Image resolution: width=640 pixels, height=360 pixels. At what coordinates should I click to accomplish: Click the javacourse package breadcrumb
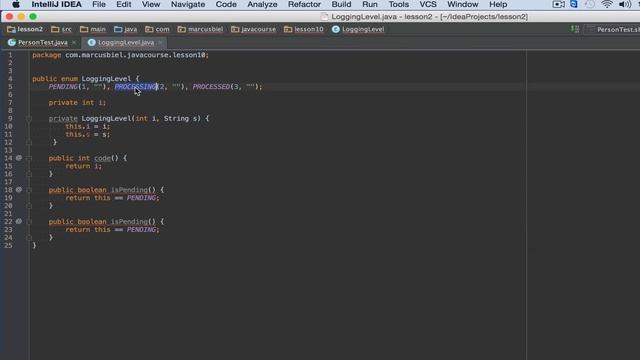tap(253, 29)
